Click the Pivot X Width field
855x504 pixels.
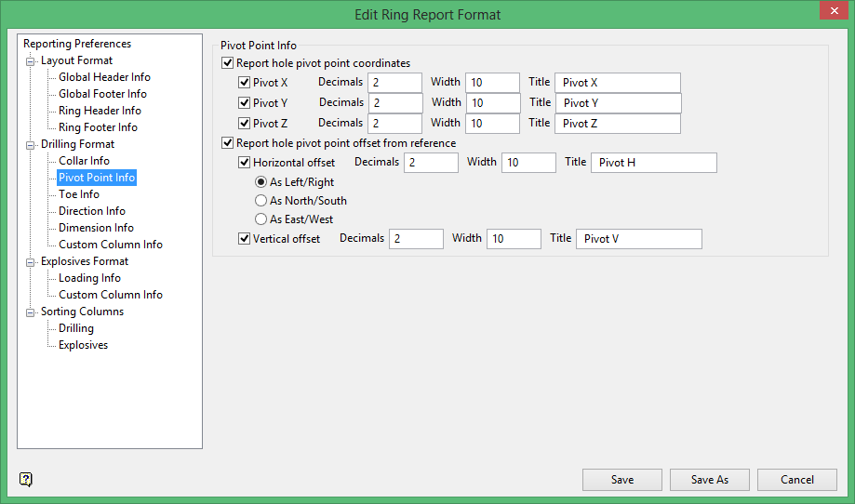(492, 83)
